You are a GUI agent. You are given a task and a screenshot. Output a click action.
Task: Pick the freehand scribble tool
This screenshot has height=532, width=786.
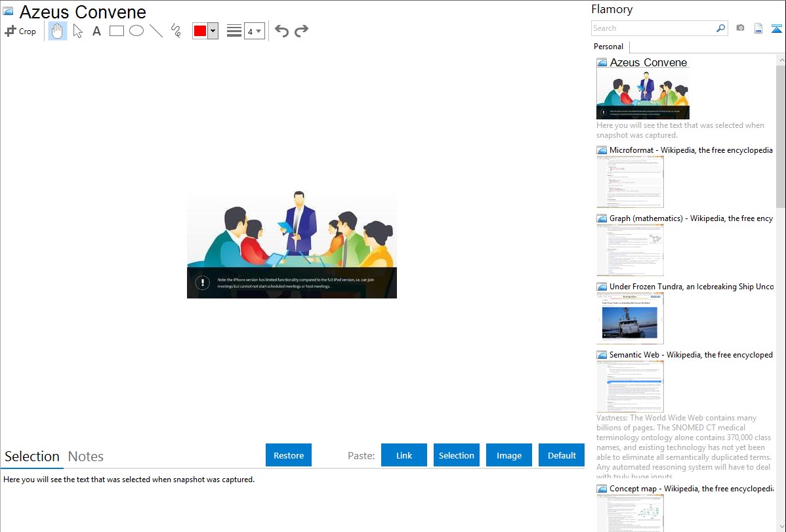point(176,31)
